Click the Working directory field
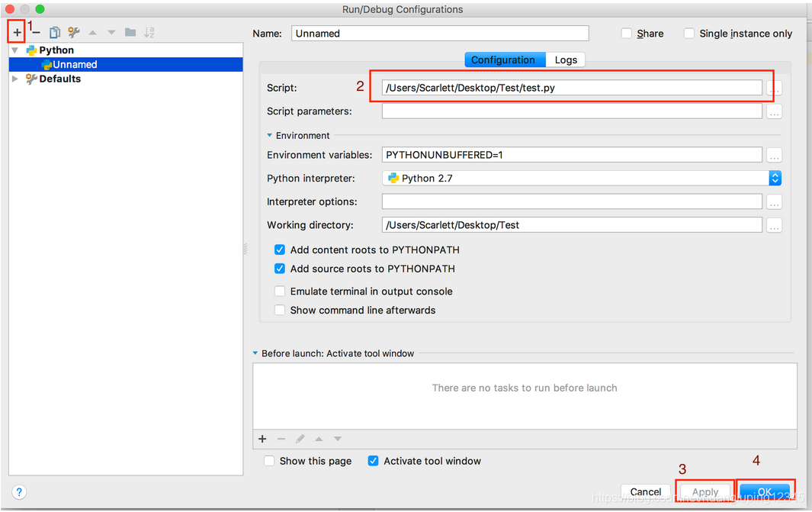Screen dimensions: 812x512 point(572,225)
